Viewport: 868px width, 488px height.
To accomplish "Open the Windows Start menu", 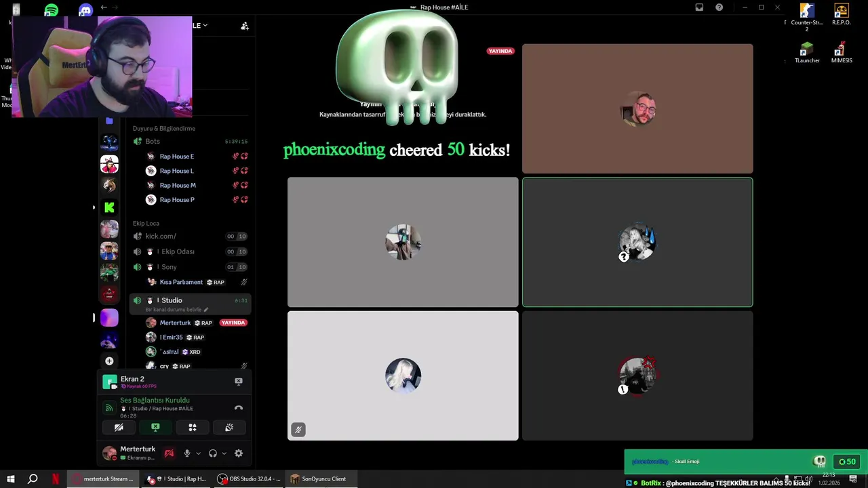I will pos(11,479).
